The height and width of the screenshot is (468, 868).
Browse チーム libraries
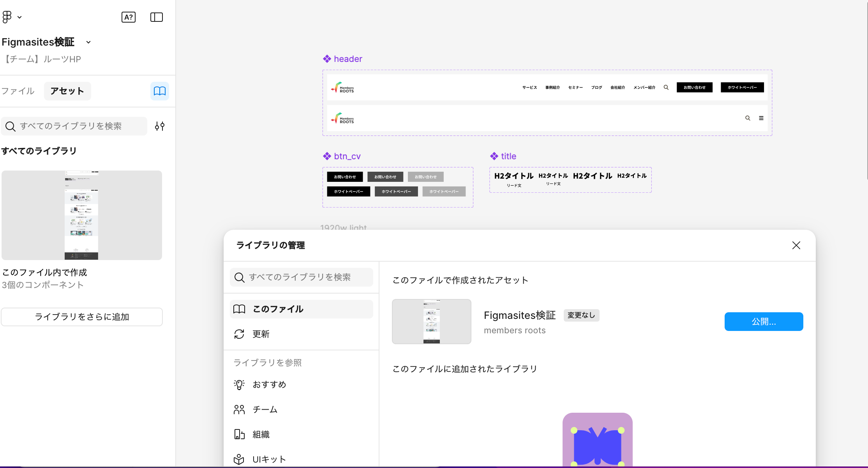click(265, 410)
